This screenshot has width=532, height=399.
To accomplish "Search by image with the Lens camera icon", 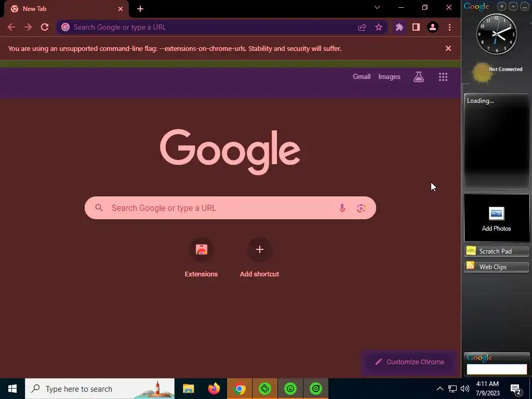I will tap(361, 208).
